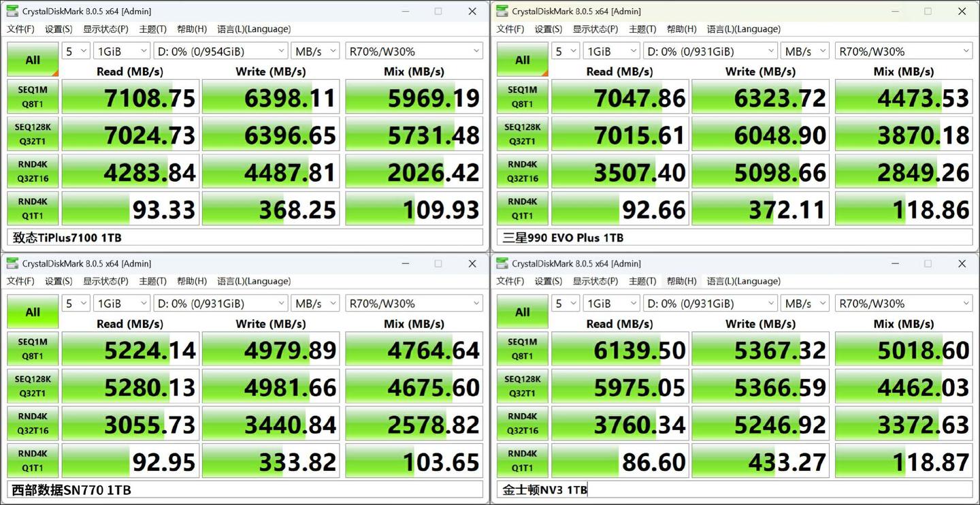This screenshot has height=505, width=980.
Task: Run All tests in the NV3 window
Action: [x=522, y=312]
